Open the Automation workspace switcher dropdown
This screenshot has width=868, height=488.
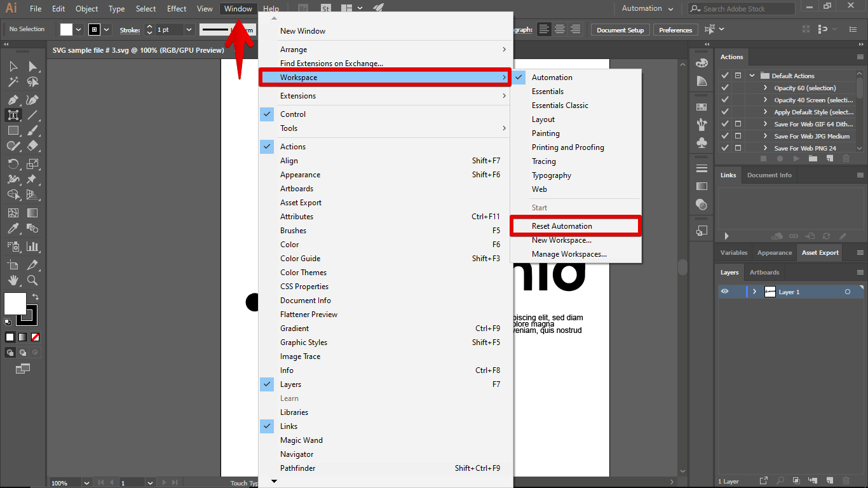click(648, 9)
